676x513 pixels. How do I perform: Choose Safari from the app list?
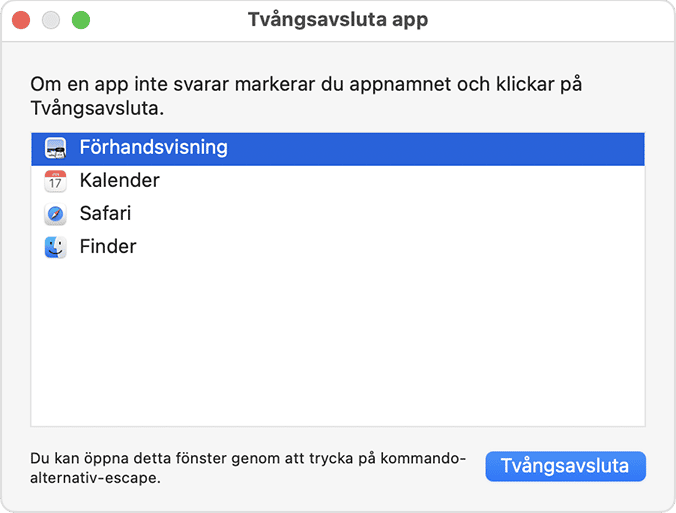tap(105, 214)
